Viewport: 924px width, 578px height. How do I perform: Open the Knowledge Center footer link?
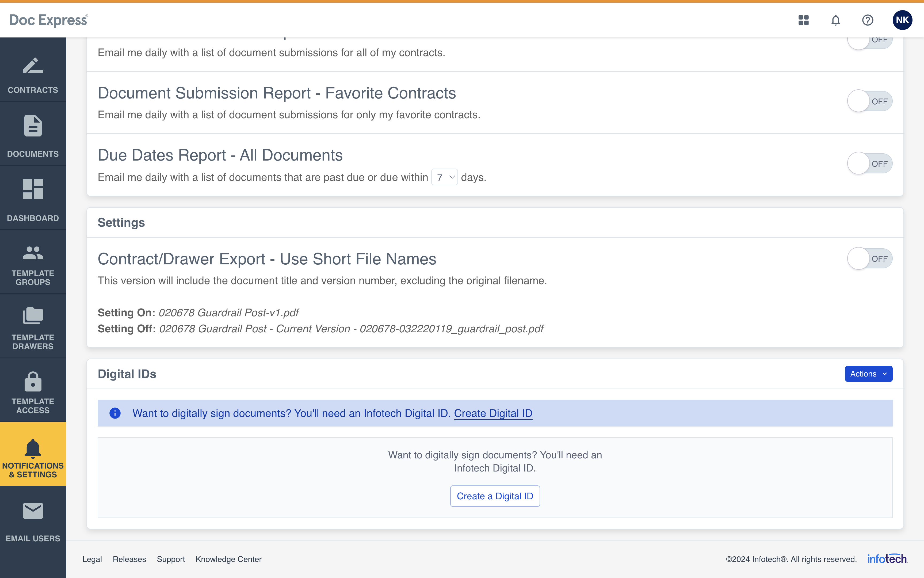[228, 559]
